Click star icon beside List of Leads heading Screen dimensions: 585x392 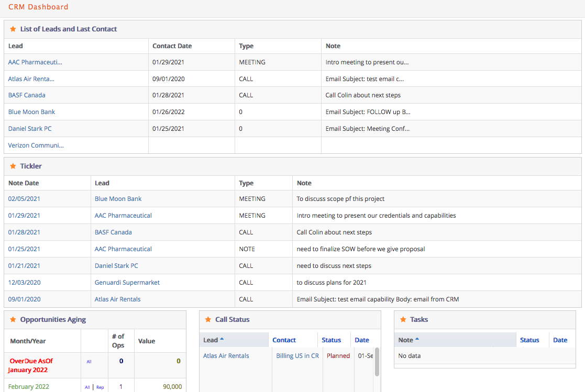click(x=13, y=29)
